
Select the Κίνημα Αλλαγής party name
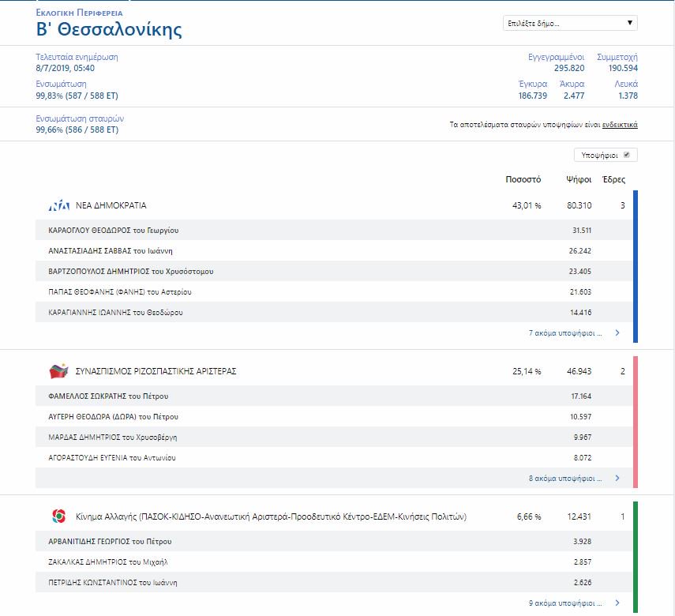pyautogui.click(x=272, y=516)
